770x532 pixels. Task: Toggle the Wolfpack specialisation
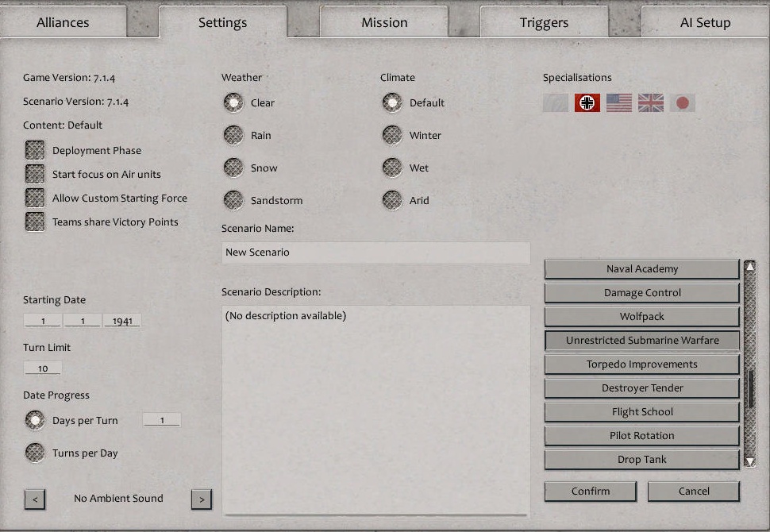click(x=642, y=316)
